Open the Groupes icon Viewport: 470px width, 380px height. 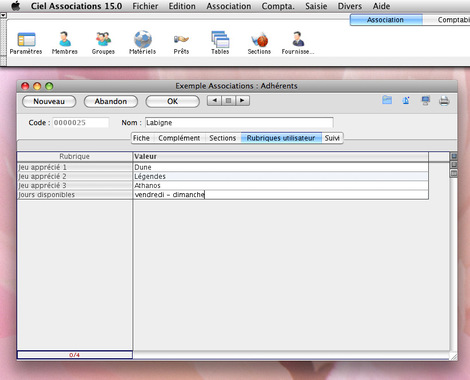point(103,43)
